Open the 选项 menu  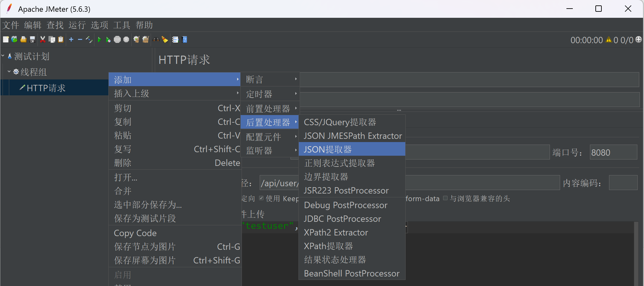[99, 25]
